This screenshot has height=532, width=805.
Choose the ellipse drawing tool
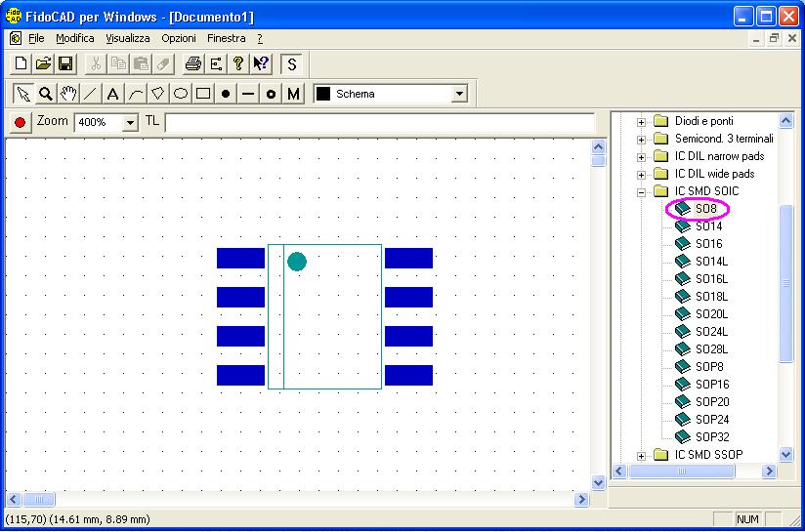(x=181, y=94)
